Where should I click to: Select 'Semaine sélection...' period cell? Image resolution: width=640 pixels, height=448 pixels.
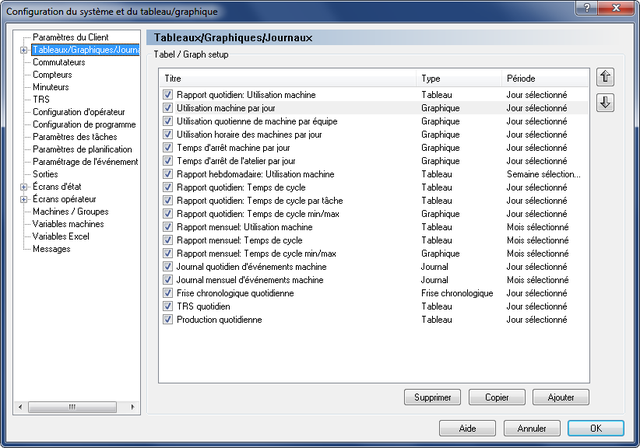(544, 174)
